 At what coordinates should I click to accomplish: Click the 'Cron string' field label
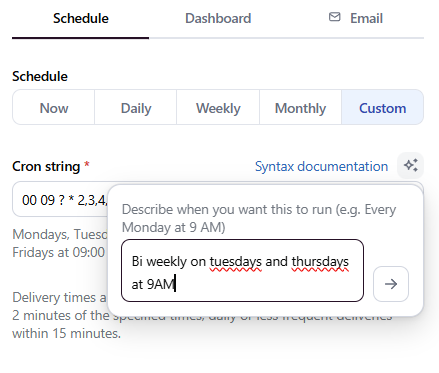(x=46, y=166)
